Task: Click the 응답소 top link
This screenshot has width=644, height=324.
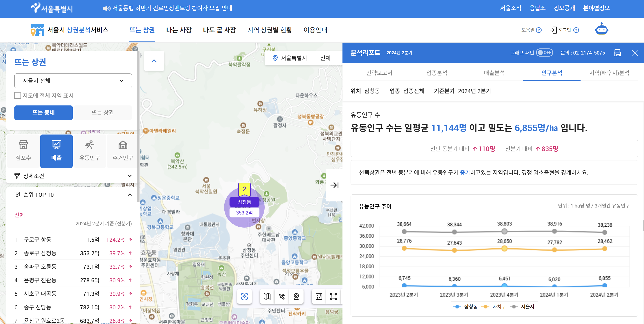Action: pos(538,8)
